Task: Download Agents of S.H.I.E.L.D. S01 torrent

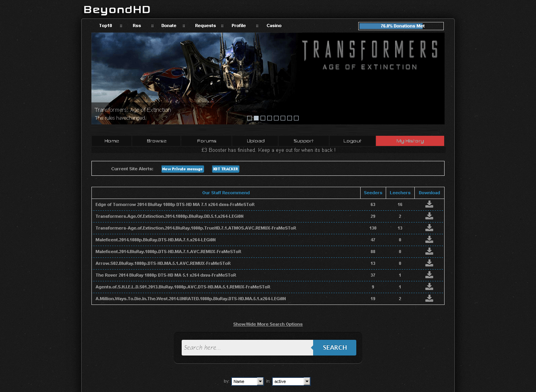Action: coord(429,287)
